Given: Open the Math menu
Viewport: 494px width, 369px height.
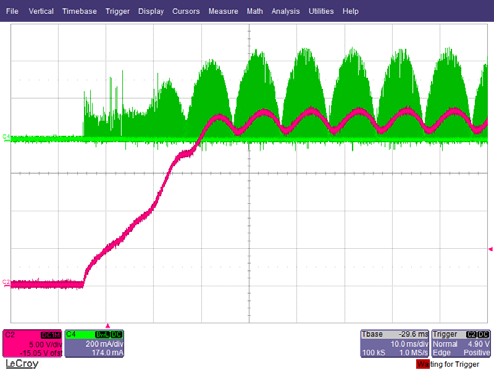Looking at the screenshot, I should (255, 11).
